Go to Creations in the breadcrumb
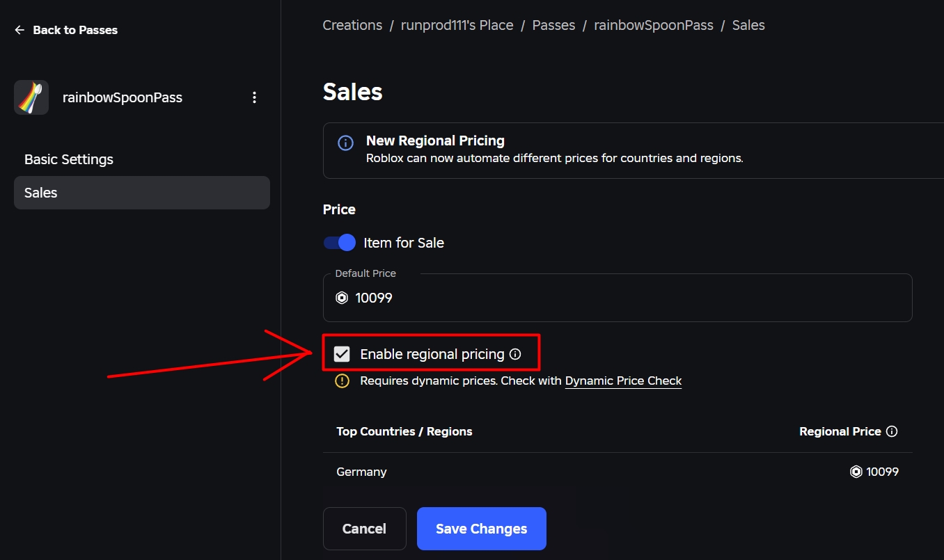 352,25
